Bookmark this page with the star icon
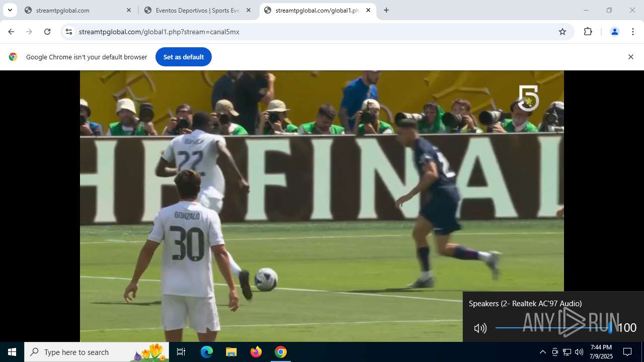 coord(562,32)
